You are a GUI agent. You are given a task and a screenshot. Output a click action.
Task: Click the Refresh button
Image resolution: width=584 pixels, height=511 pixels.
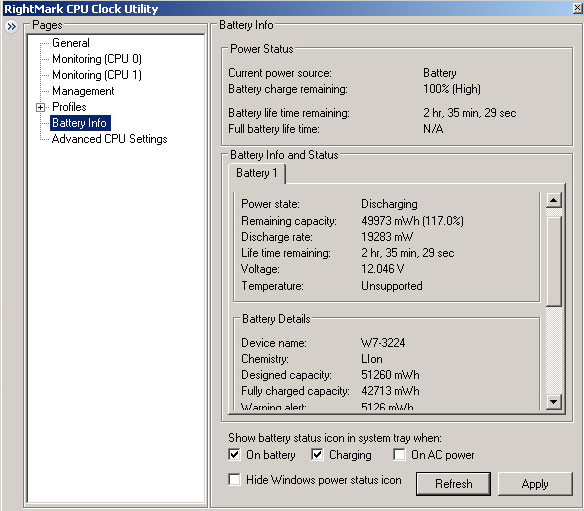point(453,484)
